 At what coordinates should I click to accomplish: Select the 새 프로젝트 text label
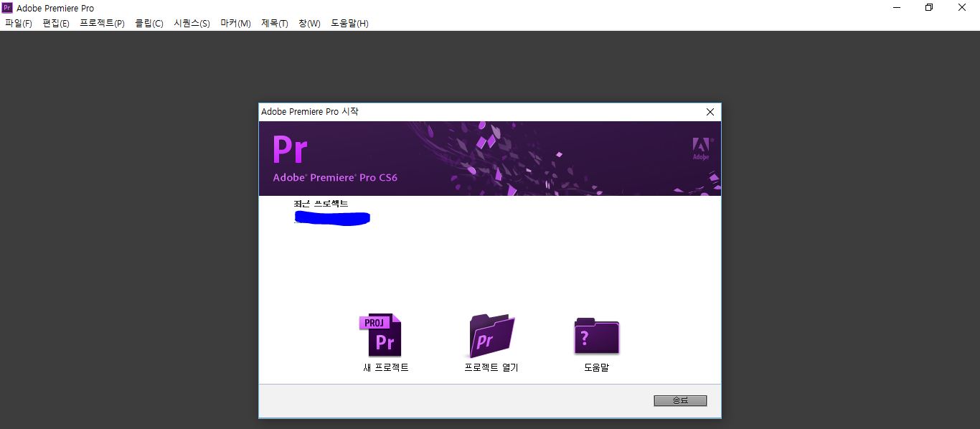[x=386, y=368]
